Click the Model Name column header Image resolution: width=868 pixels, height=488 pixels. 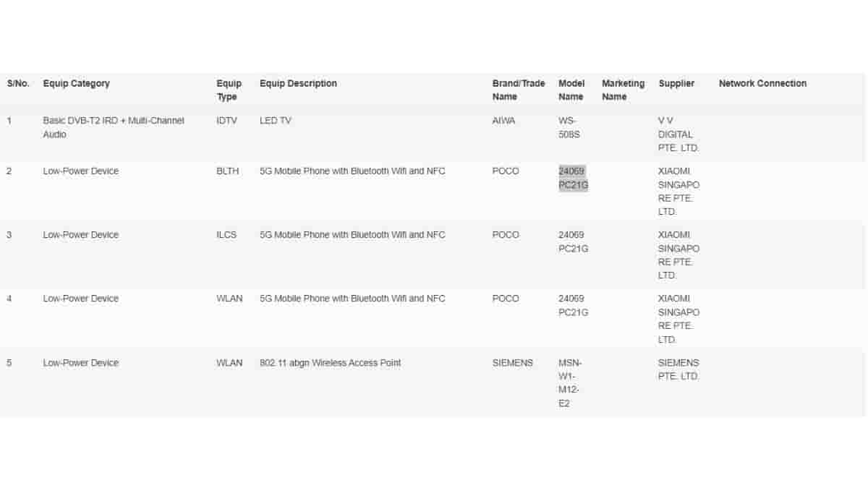point(571,90)
